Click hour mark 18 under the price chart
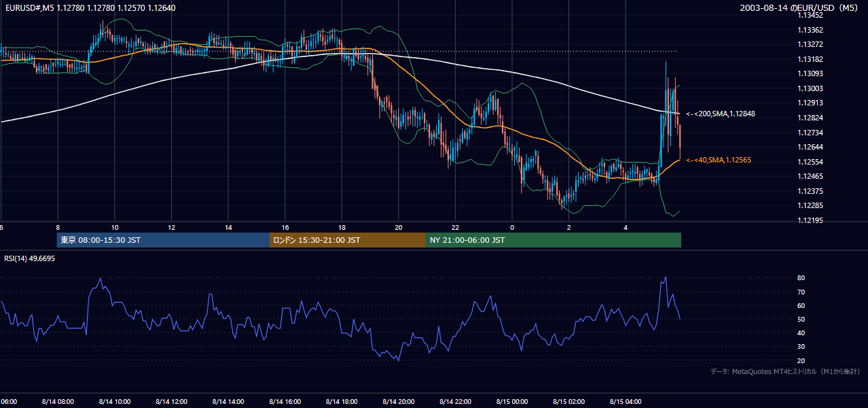 coord(342,227)
